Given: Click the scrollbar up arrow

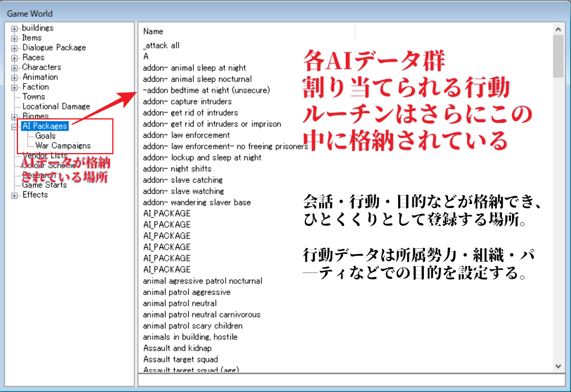Looking at the screenshot, I should (558, 29).
